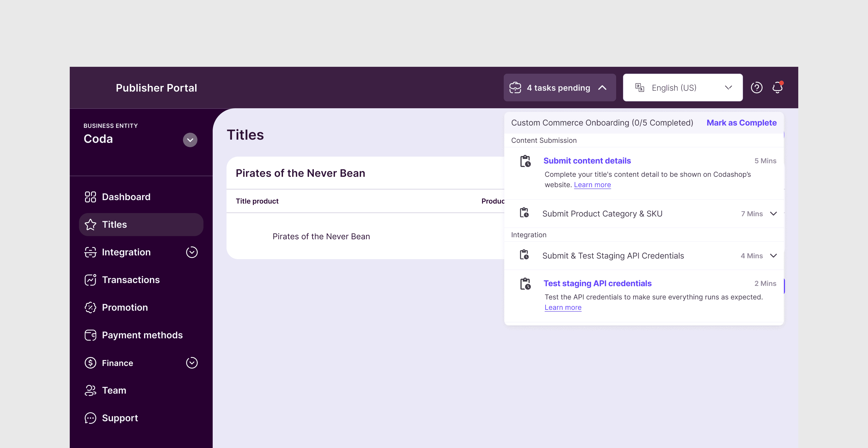Image resolution: width=868 pixels, height=448 pixels.
Task: Expand the Integration sidebar submenu chevron
Action: pyautogui.click(x=192, y=252)
